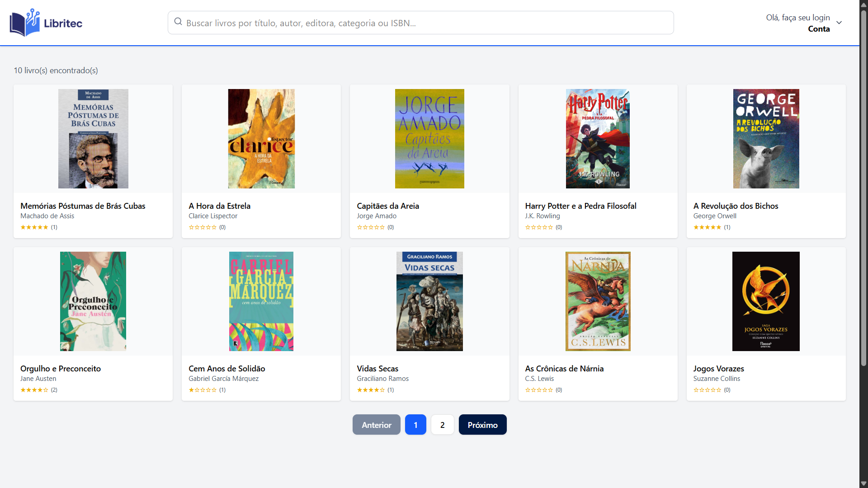The height and width of the screenshot is (488, 868).
Task: Click the star rating for Vidas Secas
Action: [371, 390]
